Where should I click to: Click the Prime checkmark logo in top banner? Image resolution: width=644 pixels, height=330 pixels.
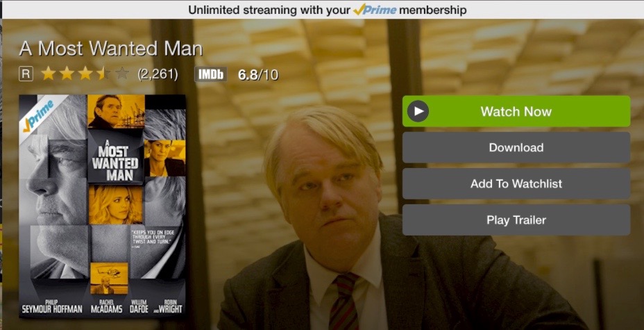click(x=375, y=10)
